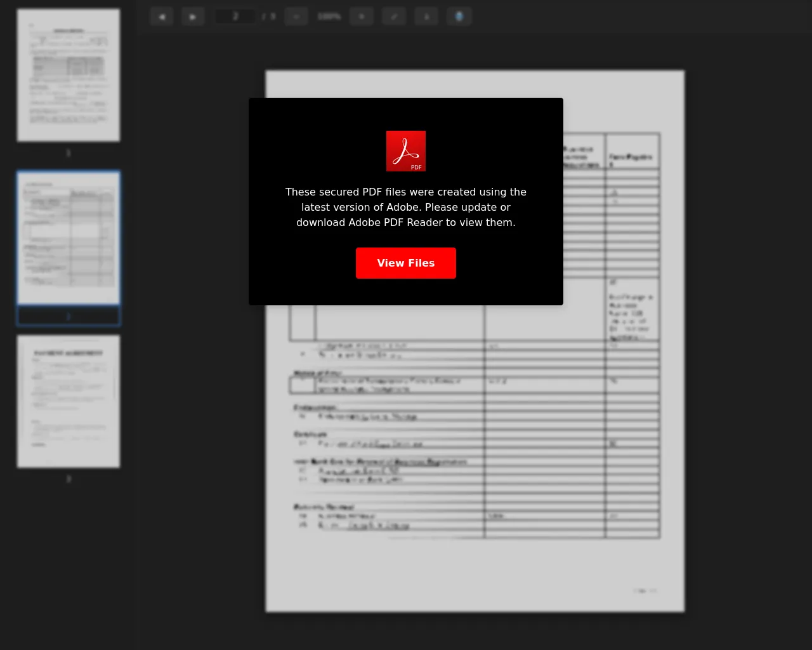Click the Adobe PDF logo icon
This screenshot has width=812, height=650.
(x=406, y=151)
